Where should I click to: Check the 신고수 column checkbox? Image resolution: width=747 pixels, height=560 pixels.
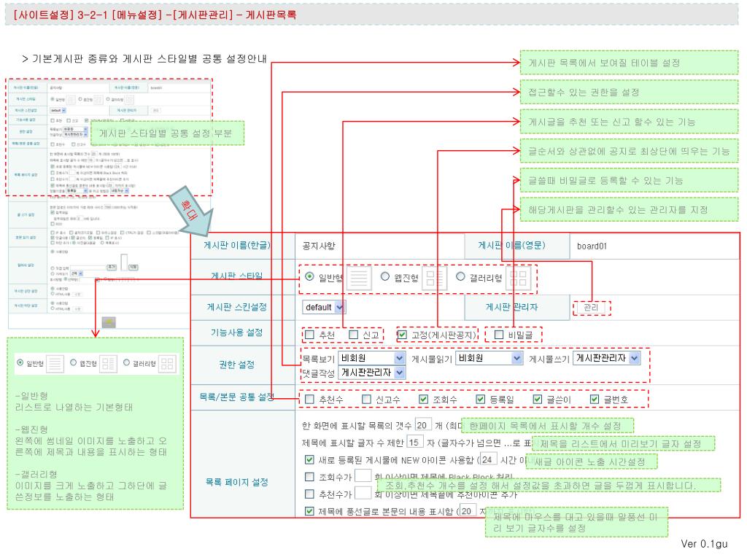point(366,399)
